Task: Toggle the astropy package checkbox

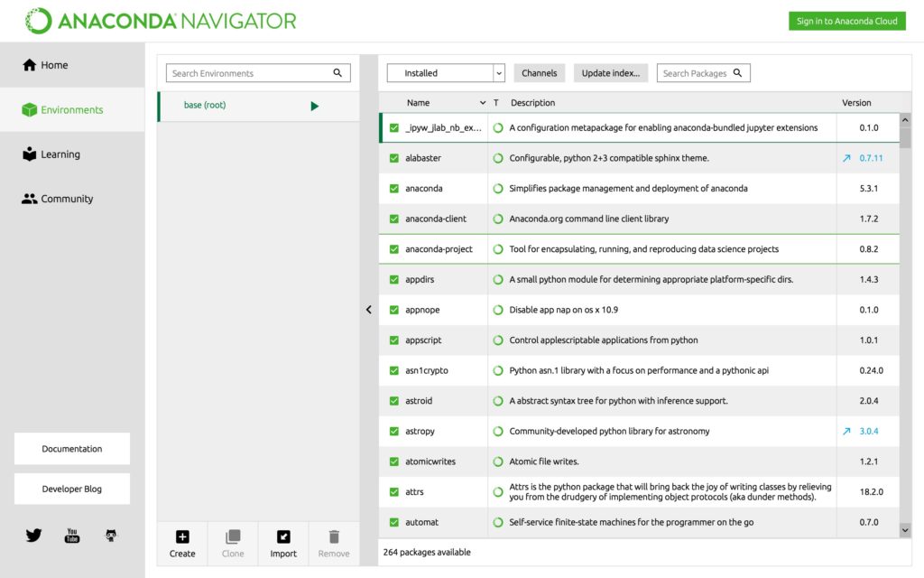Action: (x=394, y=431)
